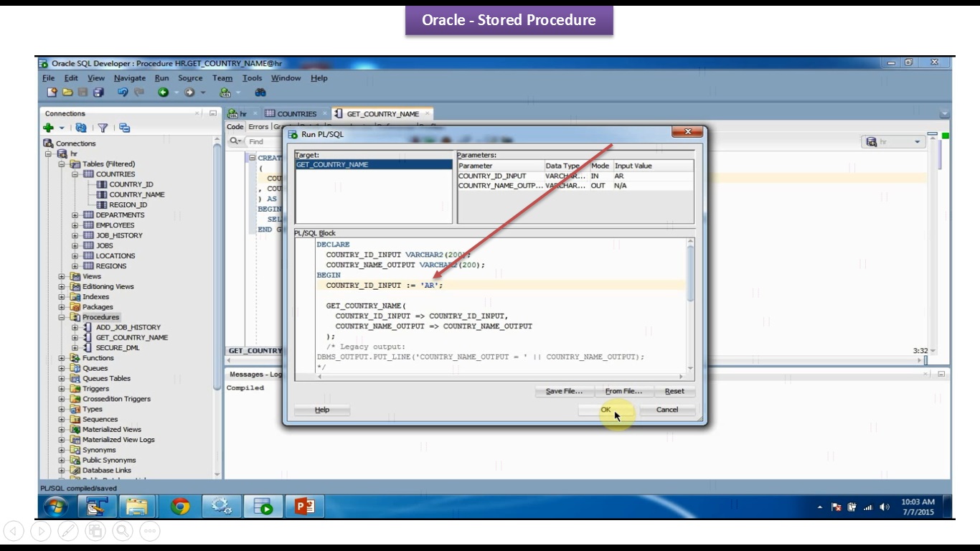Click the Schema Browser icon in Connections
The height and width of the screenshot is (551, 980).
pos(125,128)
